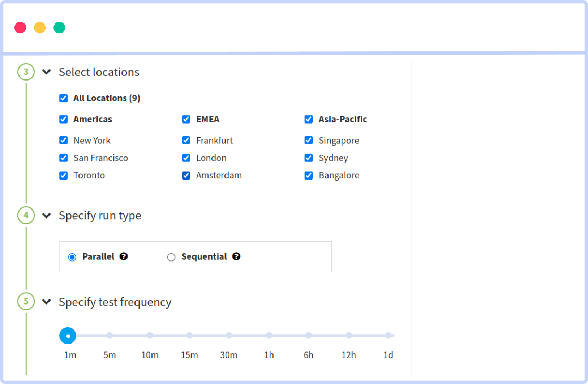The width and height of the screenshot is (588, 384).
Task: Click the Asia-Pacific region label
Action: click(x=343, y=120)
